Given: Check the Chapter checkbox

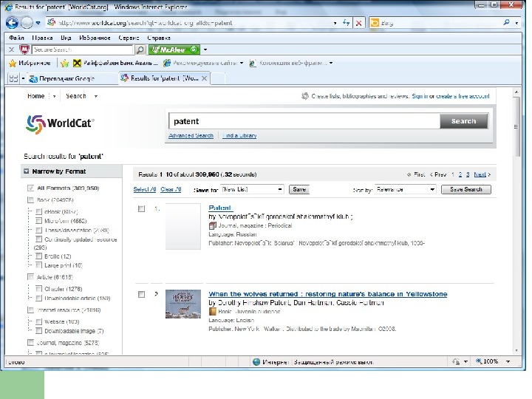Looking at the screenshot, I should (38, 289).
